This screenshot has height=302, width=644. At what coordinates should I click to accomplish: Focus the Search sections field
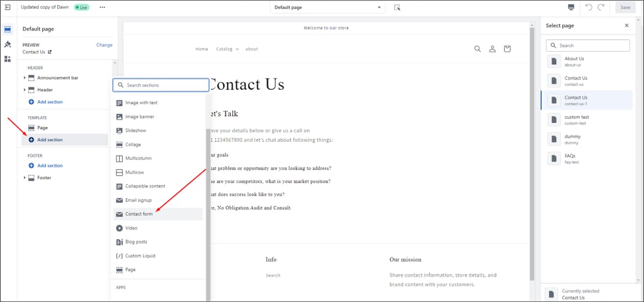160,85
